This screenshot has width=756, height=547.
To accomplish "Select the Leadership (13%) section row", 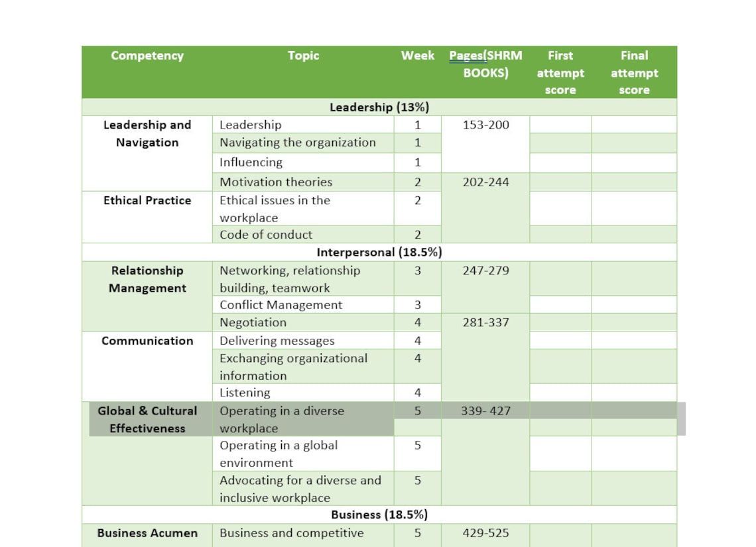I will 379,107.
